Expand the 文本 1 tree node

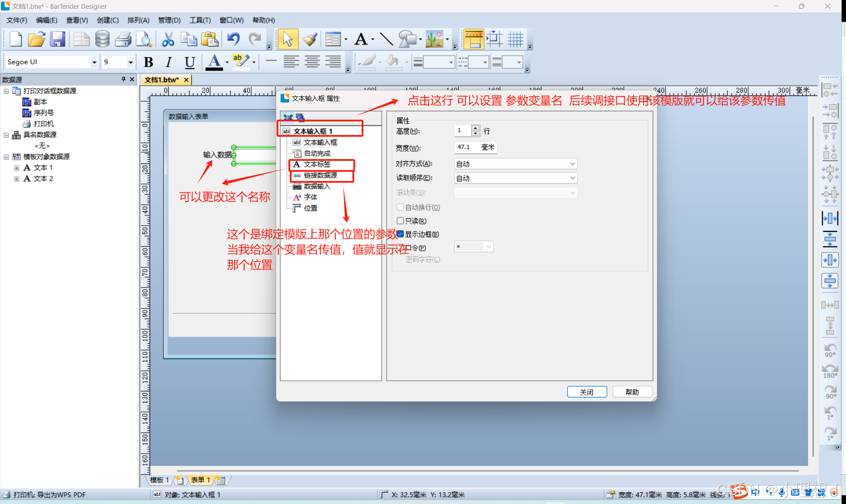(17, 168)
